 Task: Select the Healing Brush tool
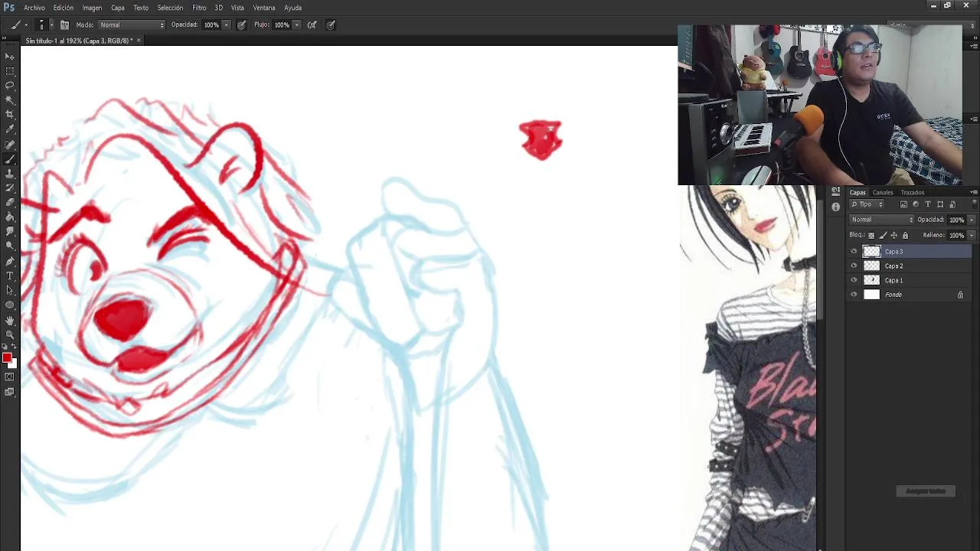[x=10, y=144]
